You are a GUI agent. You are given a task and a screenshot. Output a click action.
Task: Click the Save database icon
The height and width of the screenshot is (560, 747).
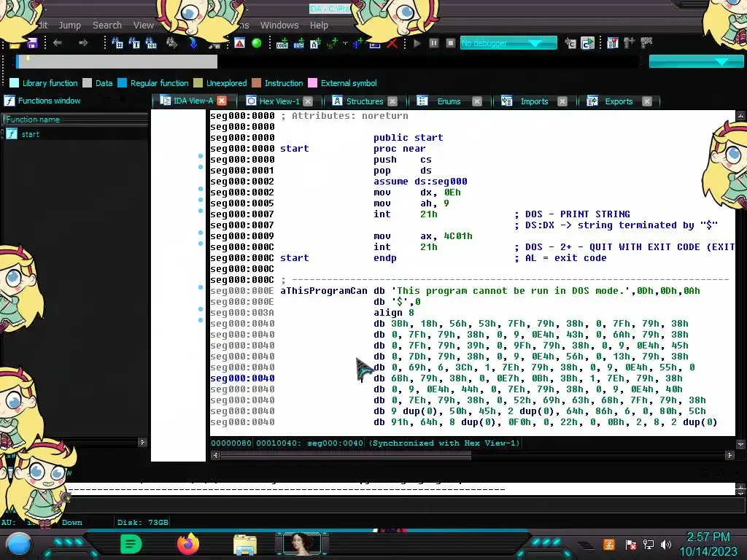(x=32, y=43)
